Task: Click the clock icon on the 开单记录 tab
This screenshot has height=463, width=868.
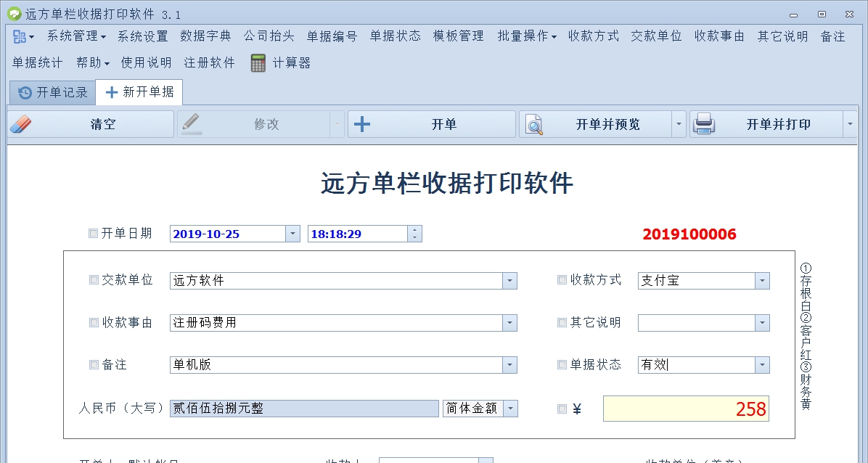Action: 24,92
